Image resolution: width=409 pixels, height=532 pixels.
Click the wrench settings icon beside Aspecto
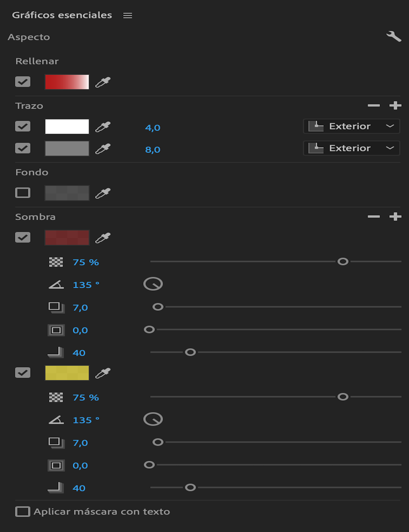(394, 36)
